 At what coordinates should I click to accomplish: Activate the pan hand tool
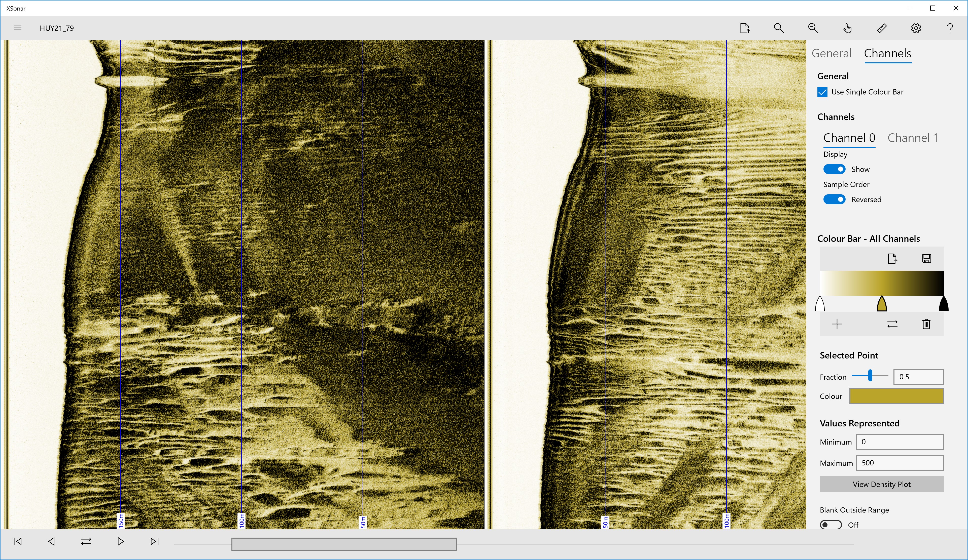847,28
